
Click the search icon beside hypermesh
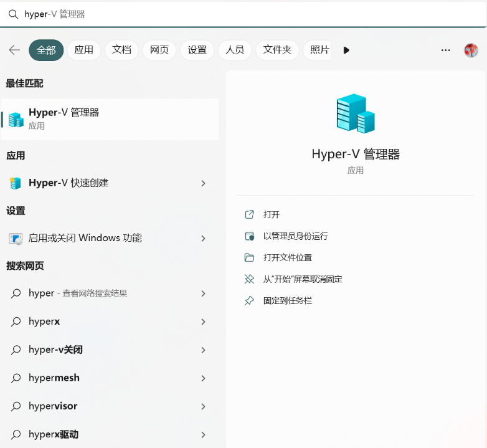click(16, 378)
